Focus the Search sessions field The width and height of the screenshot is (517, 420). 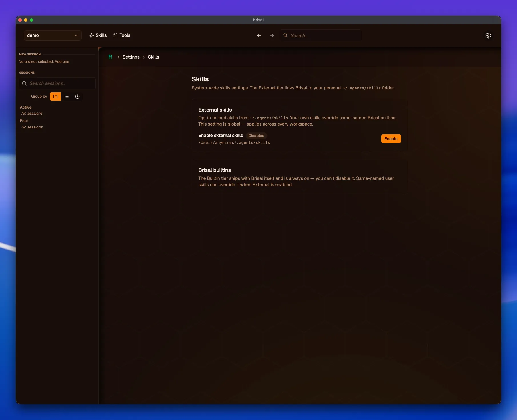pos(57,83)
